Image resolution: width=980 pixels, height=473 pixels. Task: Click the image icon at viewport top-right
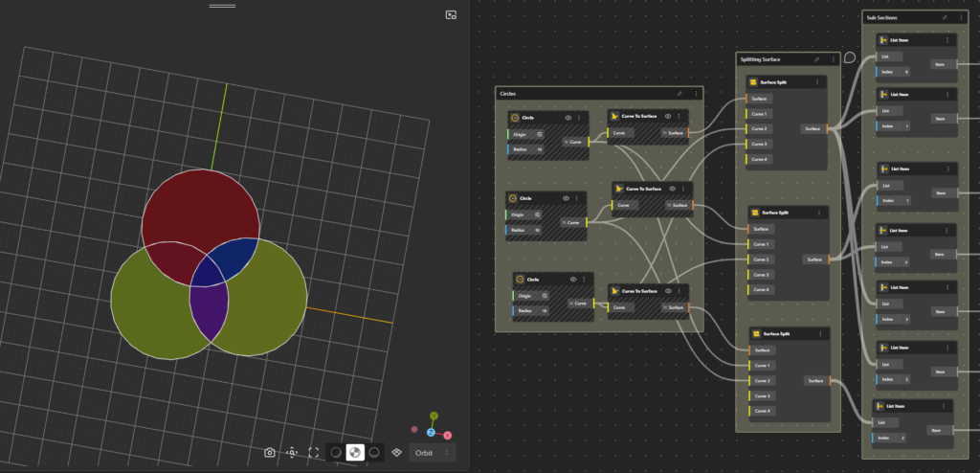pos(451,15)
